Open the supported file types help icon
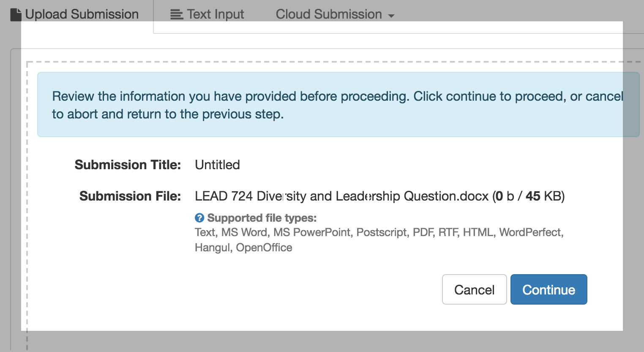The image size is (644, 352). (x=199, y=217)
